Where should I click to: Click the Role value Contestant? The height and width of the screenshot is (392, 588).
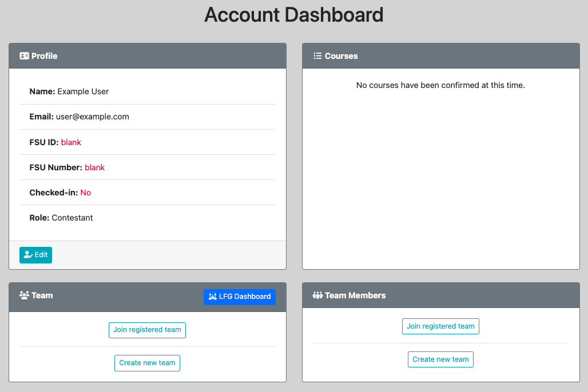pyautogui.click(x=72, y=218)
